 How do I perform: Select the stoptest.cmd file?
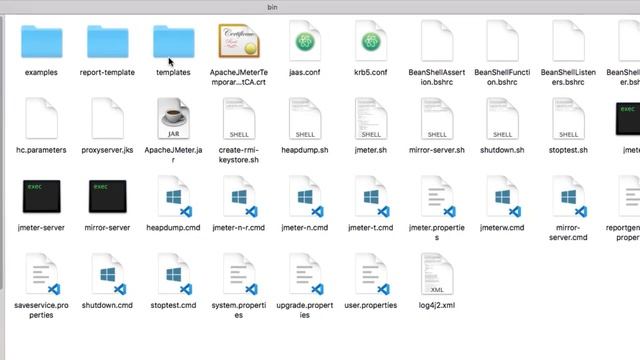(175, 274)
